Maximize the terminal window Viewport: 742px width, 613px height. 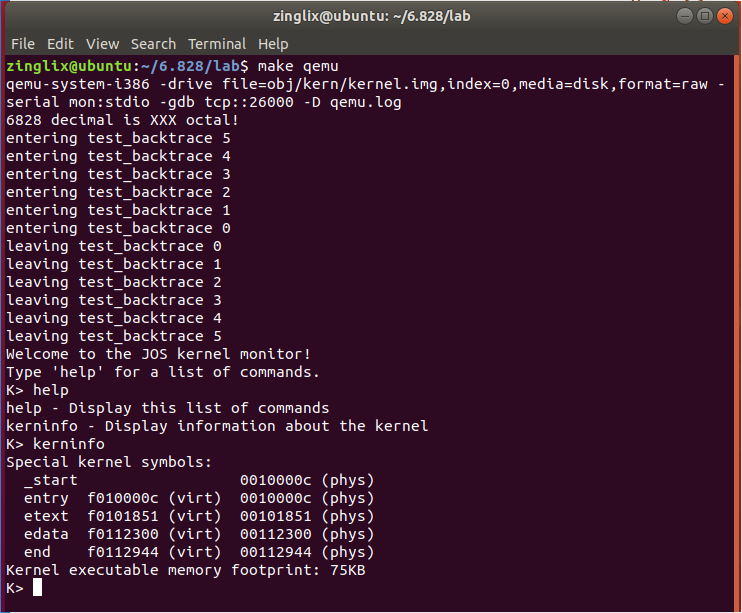pos(704,17)
